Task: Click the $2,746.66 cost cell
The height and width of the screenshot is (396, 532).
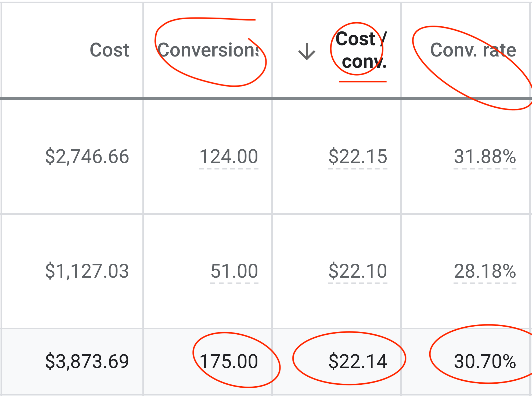Action: click(87, 156)
